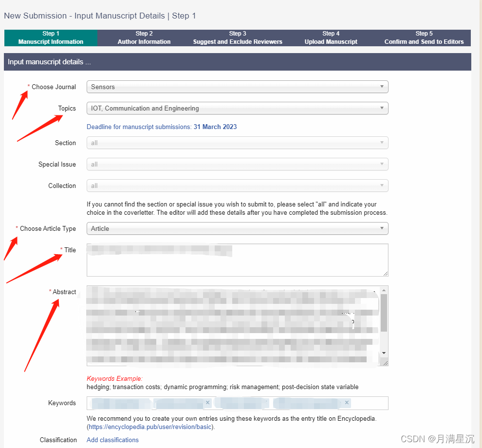
Task: Click the Abstract field resize handle
Action: coord(386,363)
